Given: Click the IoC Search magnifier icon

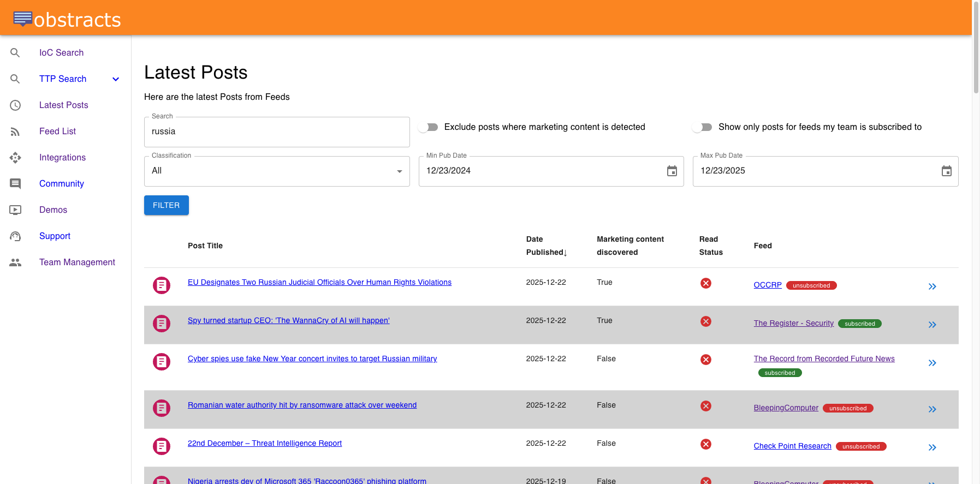Looking at the screenshot, I should tap(15, 53).
